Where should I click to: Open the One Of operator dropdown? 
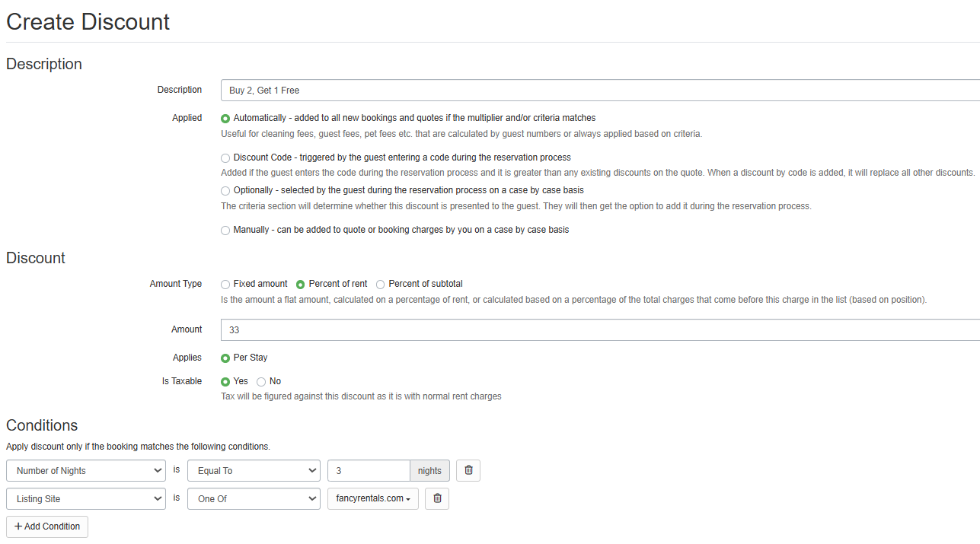254,498
